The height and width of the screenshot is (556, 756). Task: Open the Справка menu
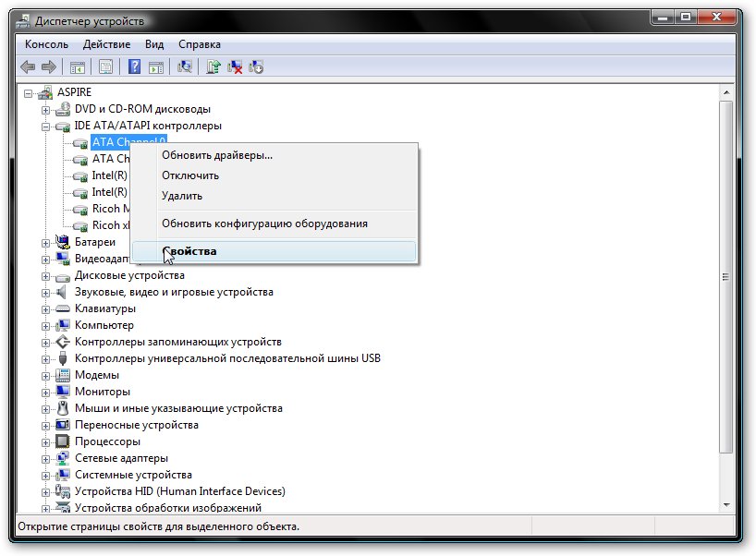[x=200, y=44]
